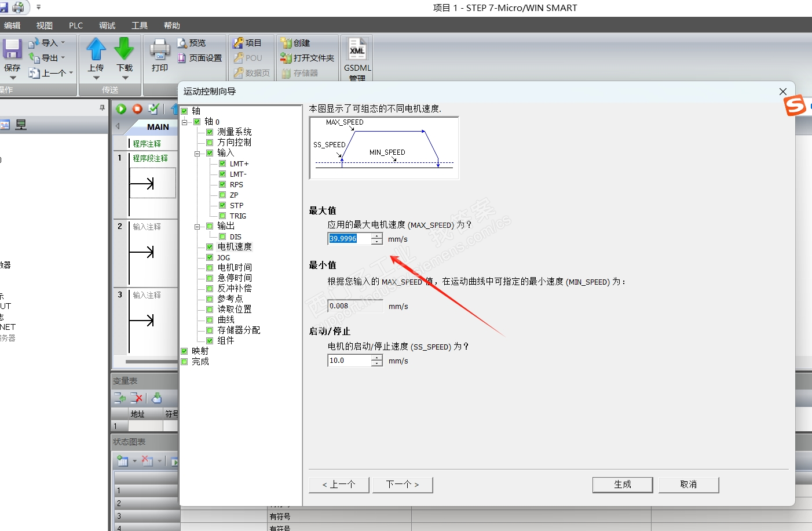
Task: Open the 编辑 menu tab
Action: pyautogui.click(x=12, y=26)
